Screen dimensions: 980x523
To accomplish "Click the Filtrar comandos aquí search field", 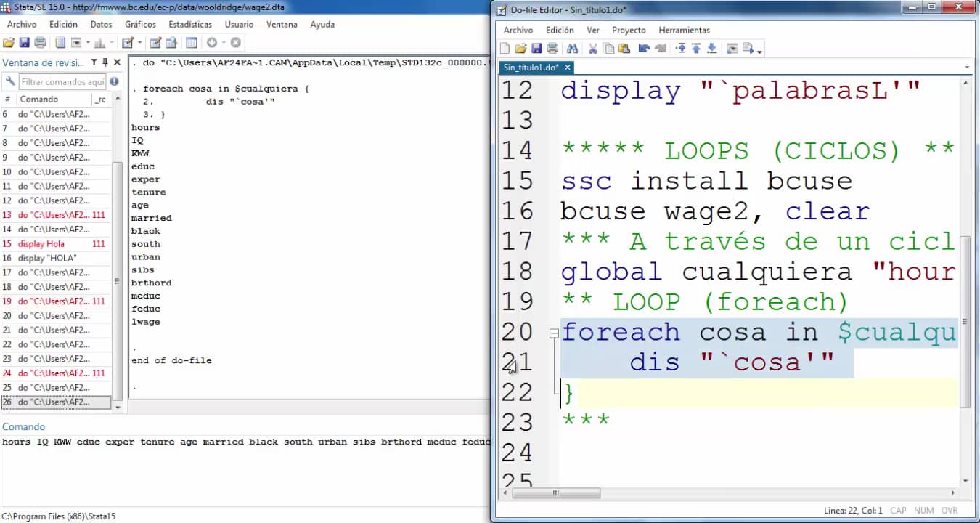I will pos(62,81).
